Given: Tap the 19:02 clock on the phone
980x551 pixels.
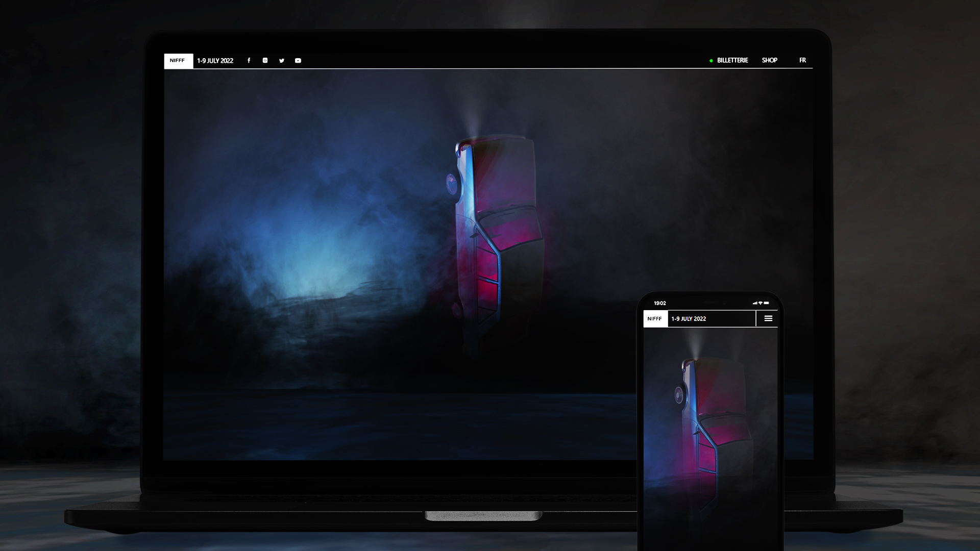Looking at the screenshot, I should point(660,303).
